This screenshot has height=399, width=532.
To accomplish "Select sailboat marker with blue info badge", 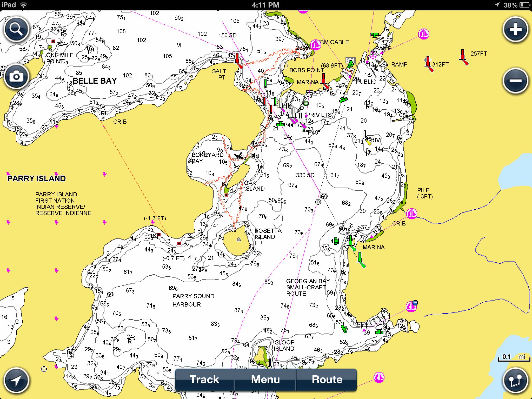I will coord(411,307).
